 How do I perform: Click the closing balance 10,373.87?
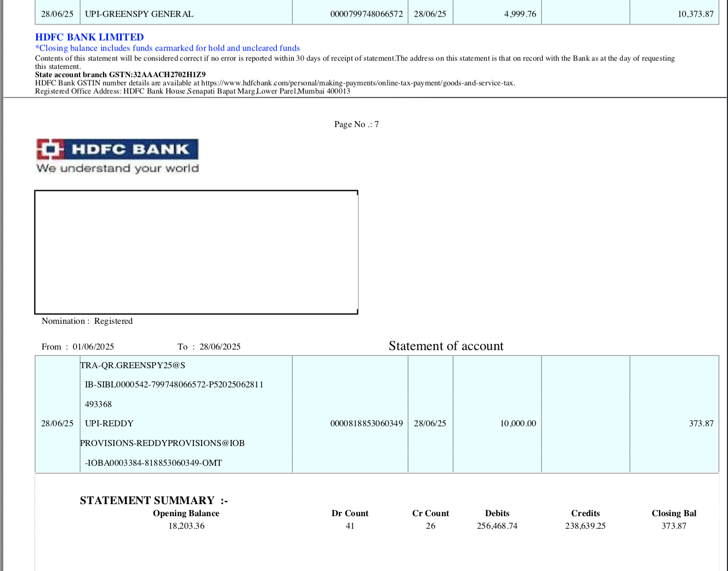[x=696, y=14]
